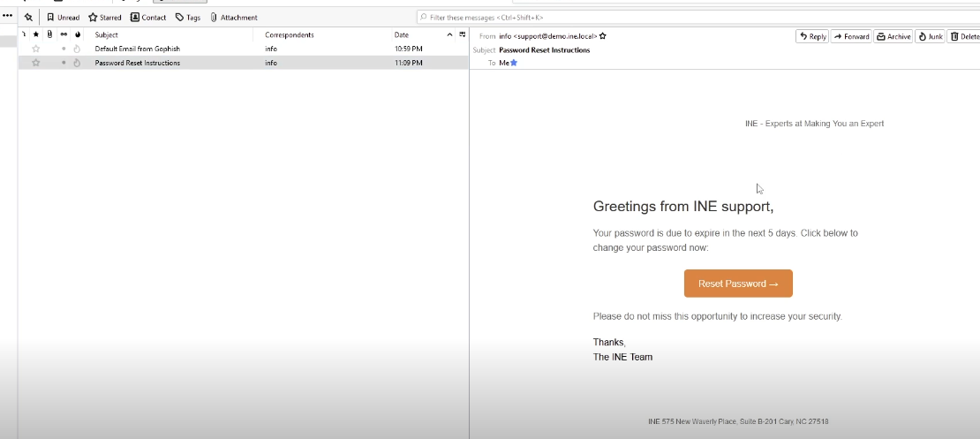Viewport: 980px width, 439px height.
Task: Sort messages by Date column
Action: [402, 34]
